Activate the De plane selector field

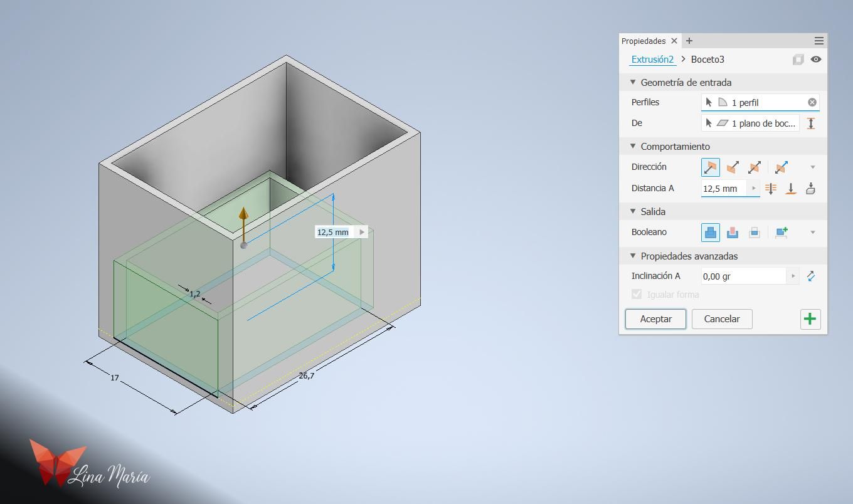coord(750,123)
